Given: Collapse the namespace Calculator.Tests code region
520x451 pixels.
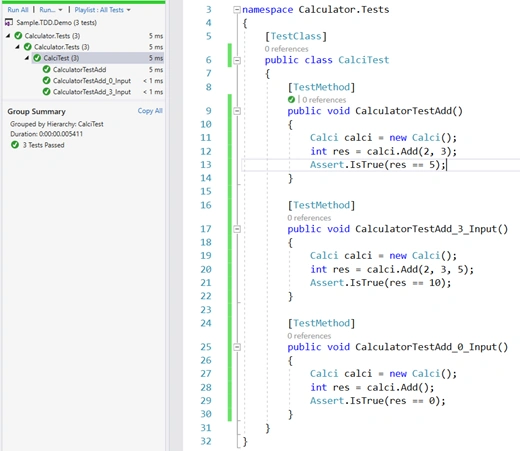Looking at the screenshot, I should point(237,10).
